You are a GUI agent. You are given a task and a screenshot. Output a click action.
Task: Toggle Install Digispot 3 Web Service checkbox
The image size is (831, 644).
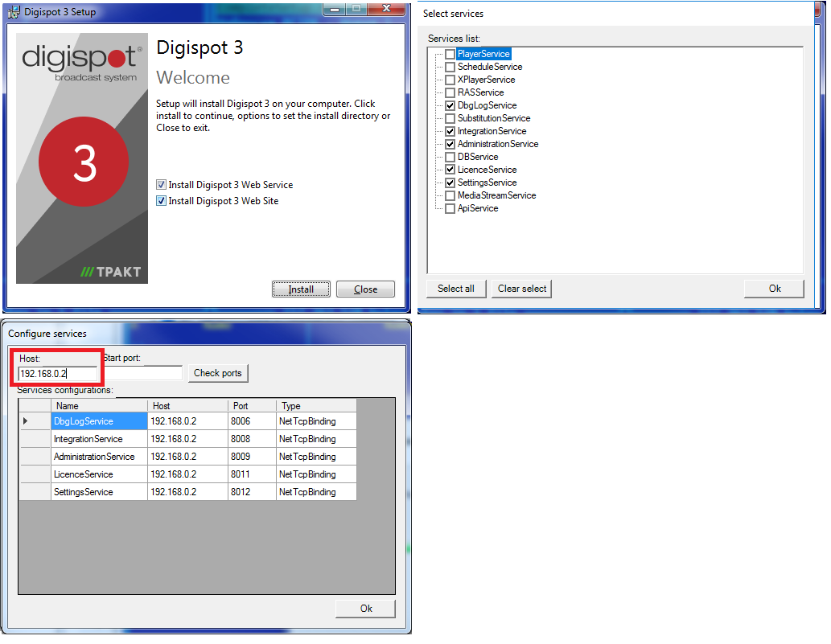pos(161,185)
